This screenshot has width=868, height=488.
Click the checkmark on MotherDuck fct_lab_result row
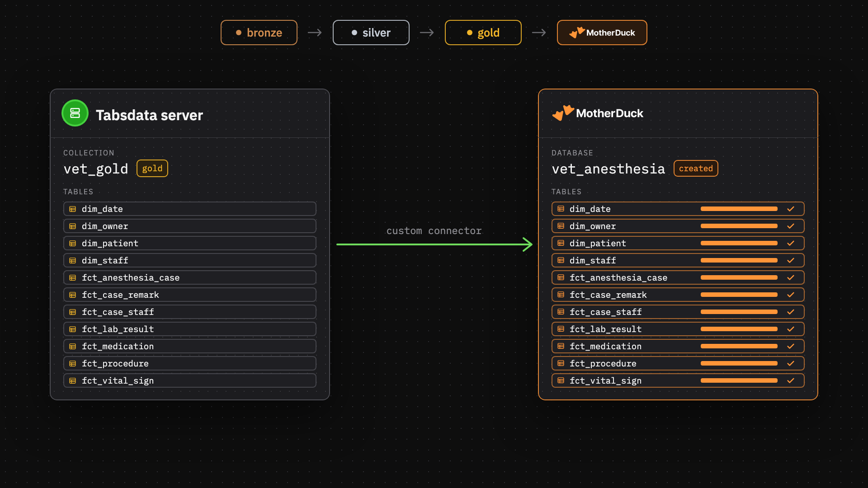click(x=791, y=329)
